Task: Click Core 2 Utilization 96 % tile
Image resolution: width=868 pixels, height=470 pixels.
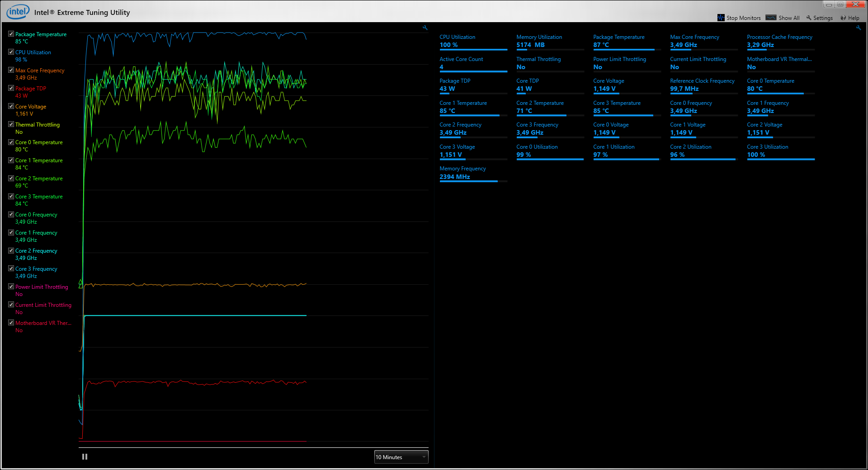Action: click(704, 151)
